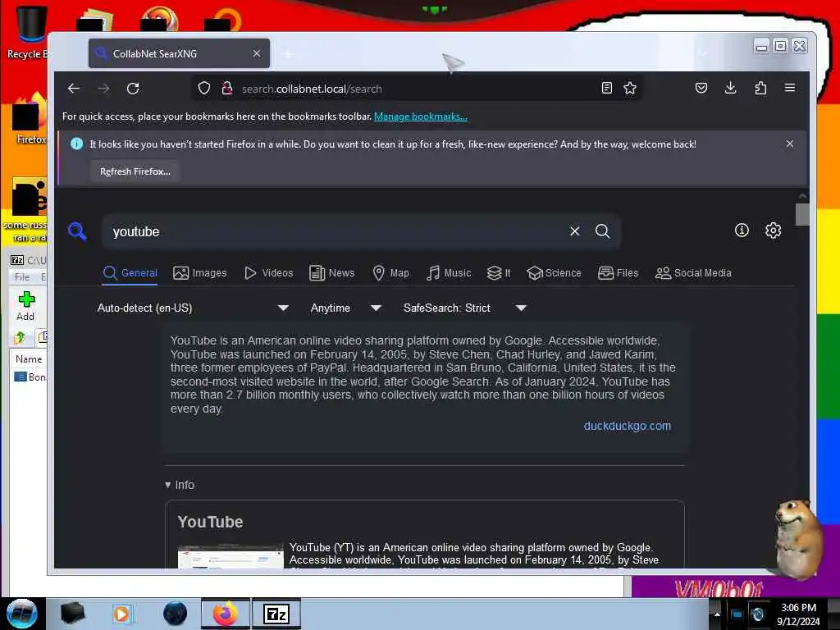Click the Refresh Firefox... button
The width and height of the screenshot is (840, 630).
135,171
